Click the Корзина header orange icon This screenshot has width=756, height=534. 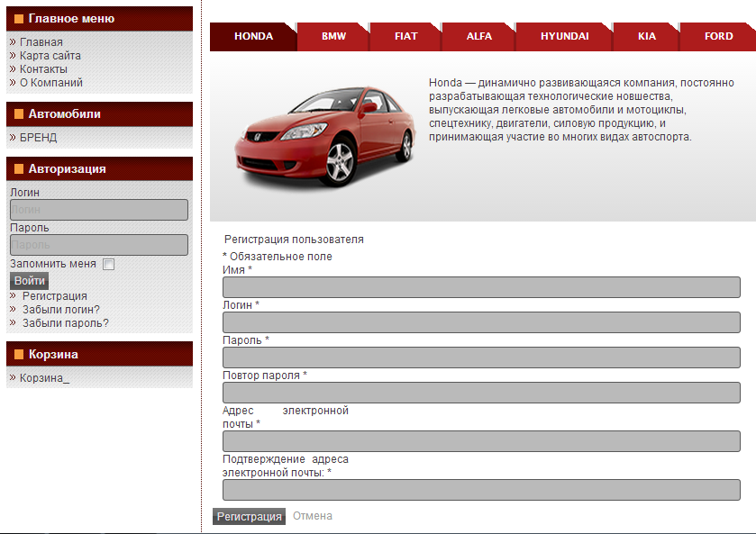click(19, 354)
